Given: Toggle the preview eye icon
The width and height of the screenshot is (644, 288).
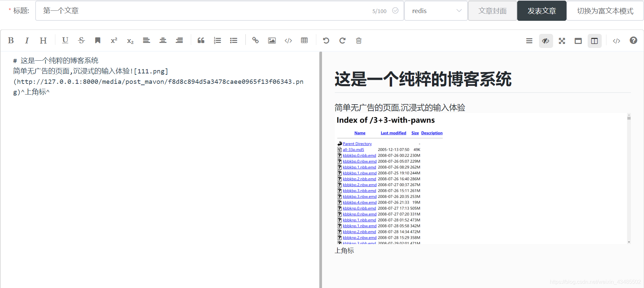Looking at the screenshot, I should (x=546, y=41).
